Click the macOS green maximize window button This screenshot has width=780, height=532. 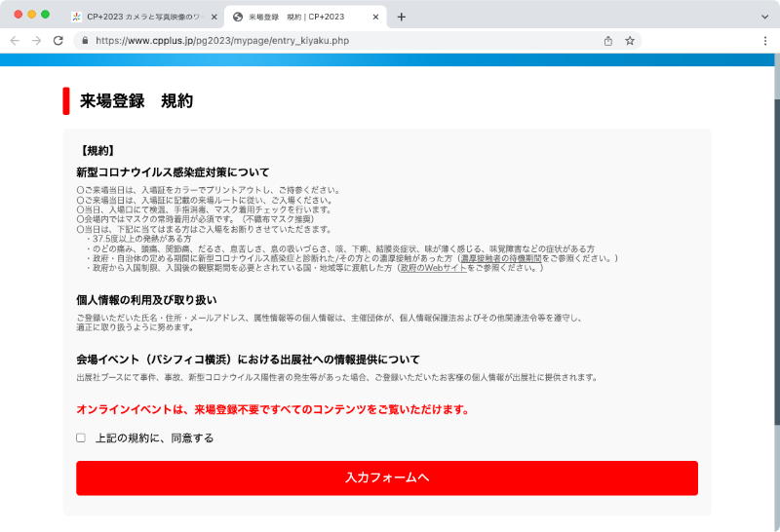(x=45, y=15)
